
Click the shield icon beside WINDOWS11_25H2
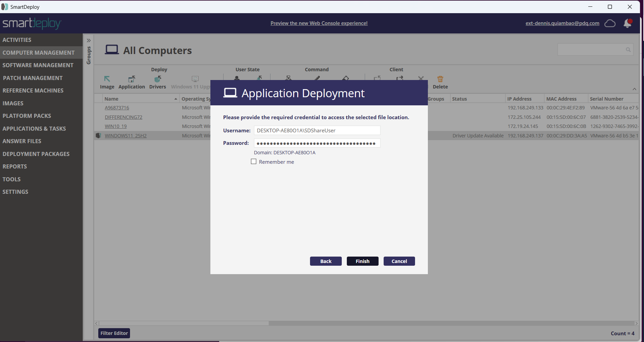click(x=98, y=136)
